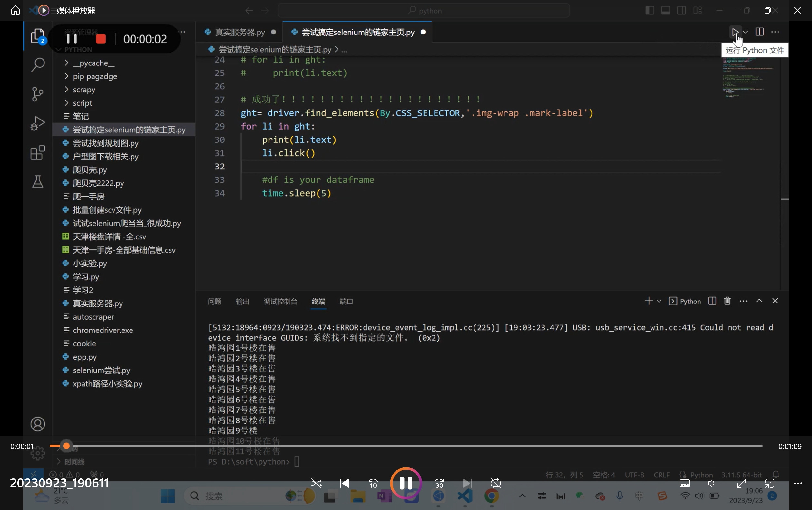The height and width of the screenshot is (510, 812).
Task: Skip forward 30 seconds
Action: pyautogui.click(x=439, y=483)
